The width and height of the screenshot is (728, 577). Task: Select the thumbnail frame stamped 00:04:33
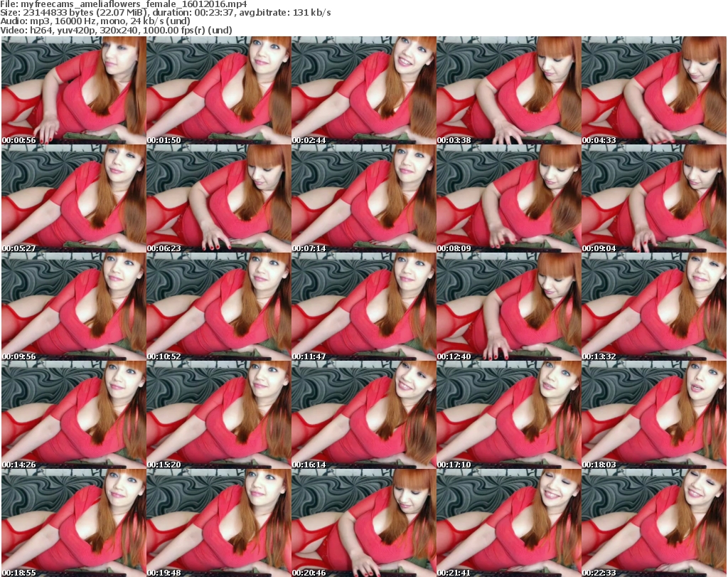(x=654, y=90)
